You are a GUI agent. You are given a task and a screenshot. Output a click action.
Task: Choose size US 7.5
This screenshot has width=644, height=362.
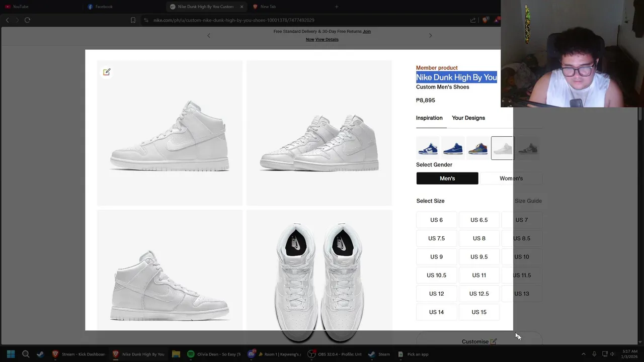437,238
